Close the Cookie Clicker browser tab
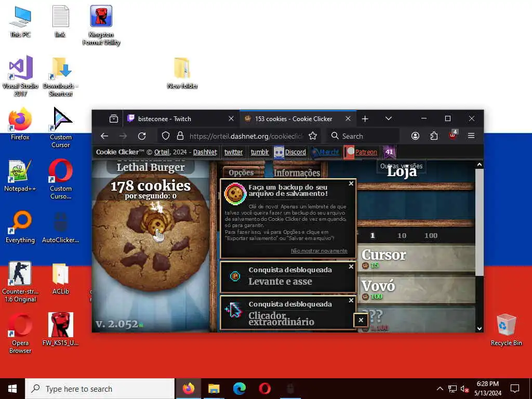Screen dimensions: 532x399 pyautogui.click(x=348, y=118)
